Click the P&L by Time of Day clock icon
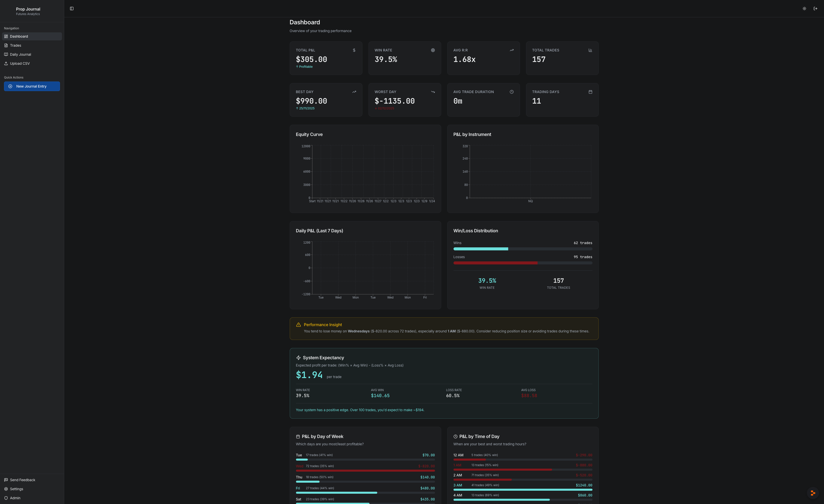 click(x=455, y=436)
